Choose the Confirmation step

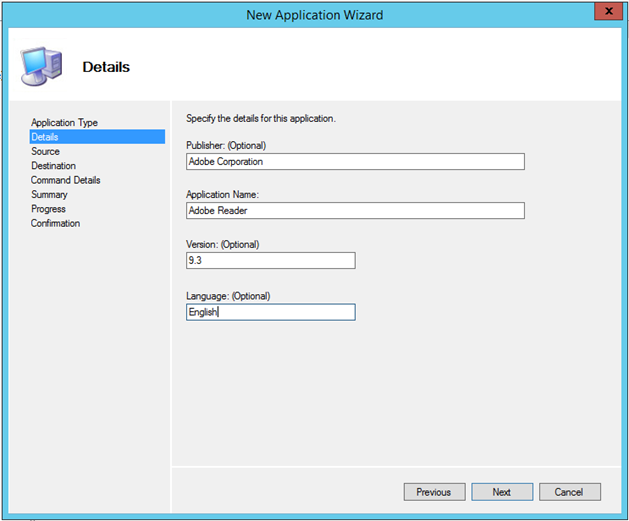point(55,223)
